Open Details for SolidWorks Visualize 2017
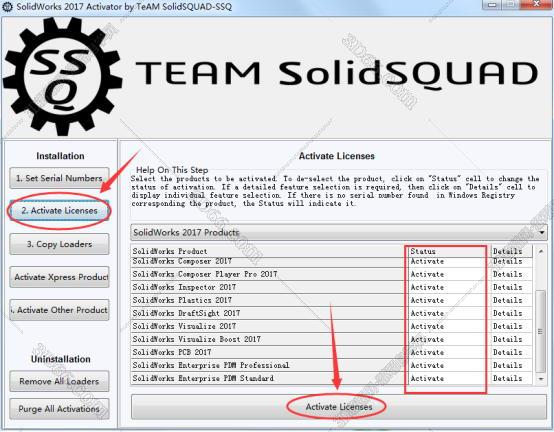 (x=512, y=326)
